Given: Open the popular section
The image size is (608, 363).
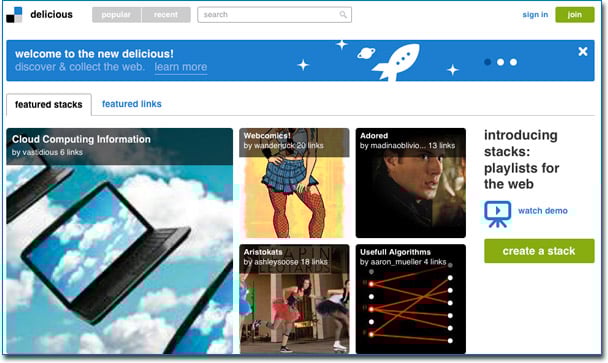Looking at the screenshot, I should pyautogui.click(x=117, y=15).
